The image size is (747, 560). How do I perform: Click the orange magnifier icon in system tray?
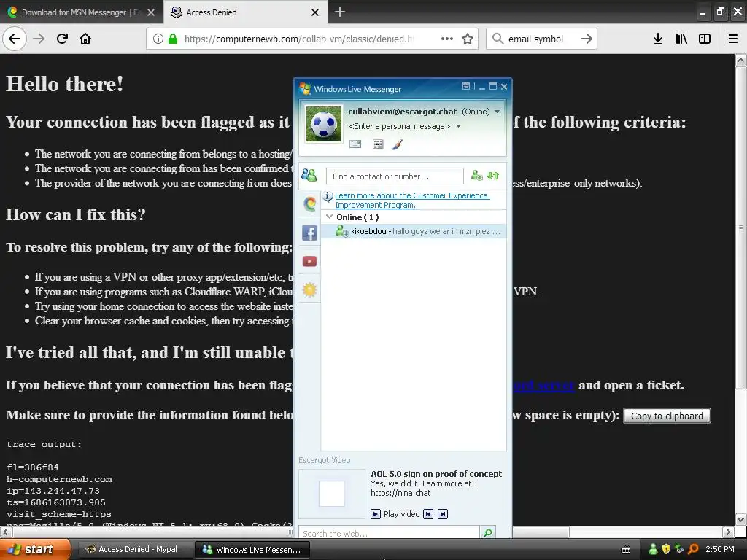click(693, 549)
